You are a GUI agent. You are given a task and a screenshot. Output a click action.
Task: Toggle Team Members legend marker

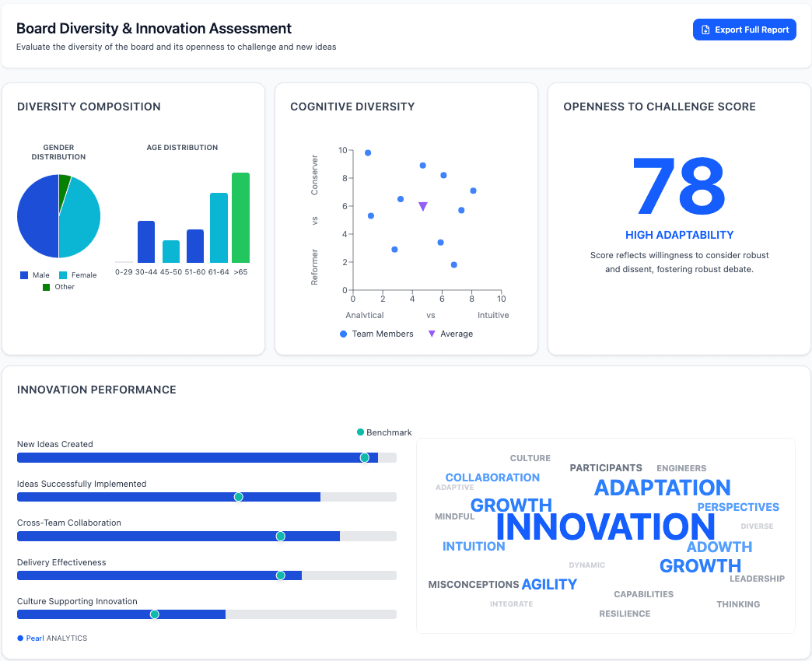(x=344, y=334)
